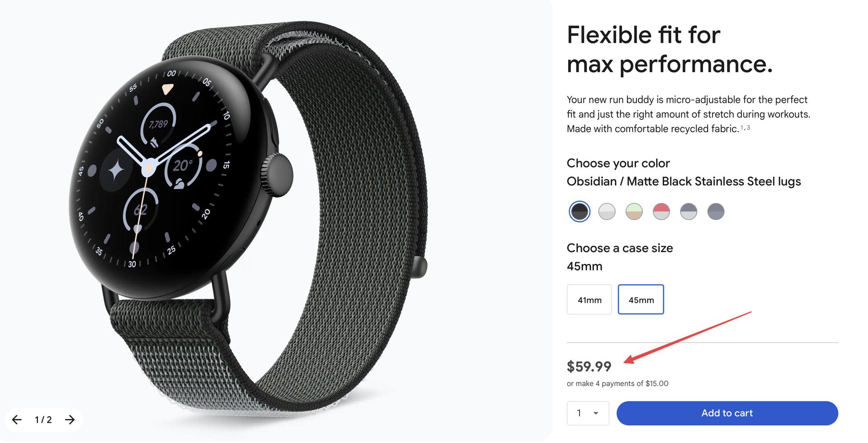Advance to the next product image arrow
868x443 pixels.
(70, 419)
